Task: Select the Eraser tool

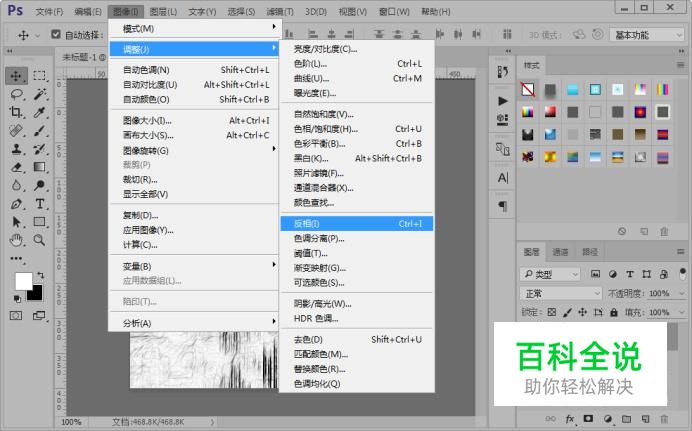Action: 16,167
